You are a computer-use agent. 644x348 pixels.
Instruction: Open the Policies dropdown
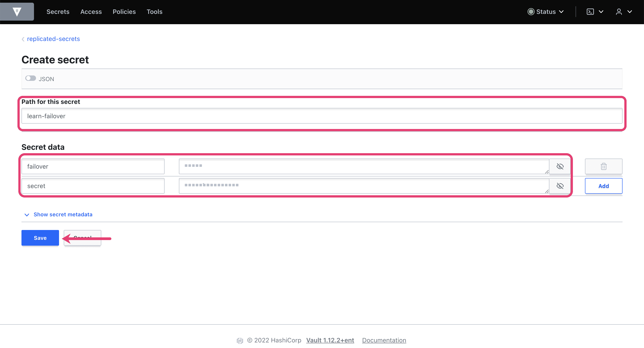(x=124, y=12)
